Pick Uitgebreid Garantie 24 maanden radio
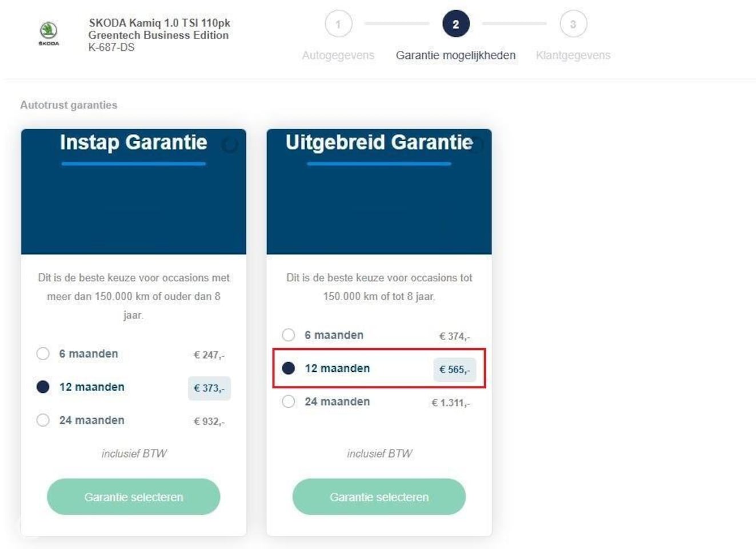 click(289, 401)
